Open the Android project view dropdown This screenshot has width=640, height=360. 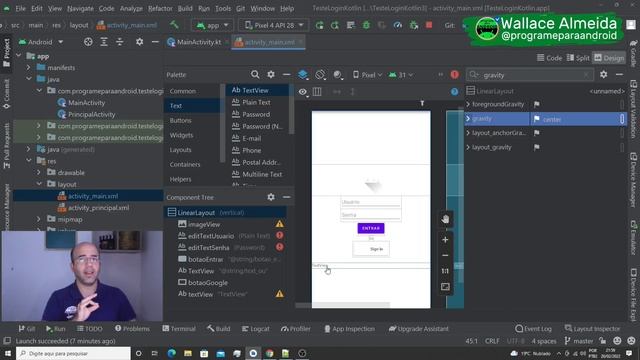[41, 42]
